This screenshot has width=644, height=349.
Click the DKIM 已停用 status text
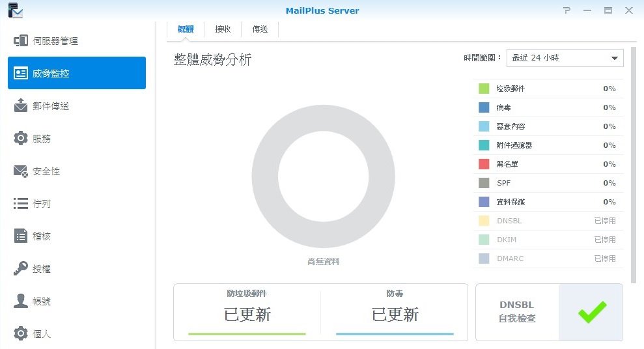pyautogui.click(x=605, y=240)
